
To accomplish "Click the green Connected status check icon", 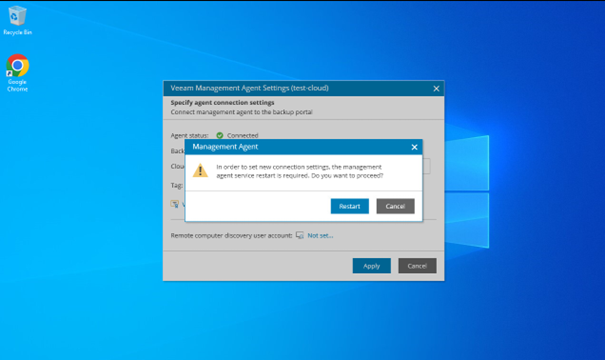I will (220, 135).
